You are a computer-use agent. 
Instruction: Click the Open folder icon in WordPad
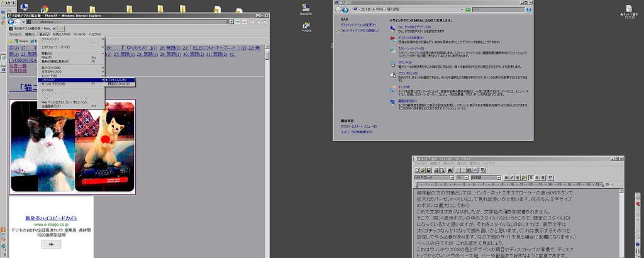pyautogui.click(x=423, y=170)
